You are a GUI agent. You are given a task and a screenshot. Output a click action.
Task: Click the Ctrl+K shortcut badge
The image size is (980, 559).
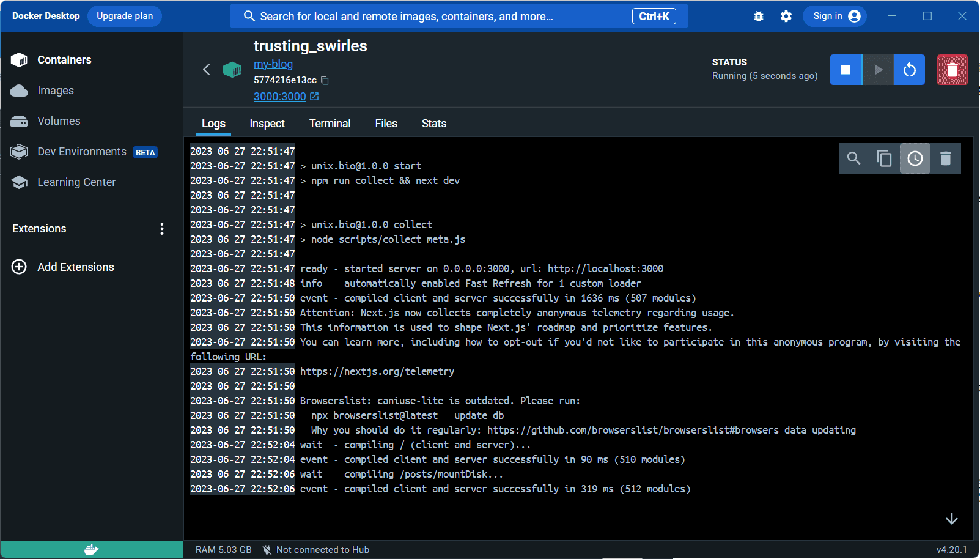pyautogui.click(x=654, y=17)
